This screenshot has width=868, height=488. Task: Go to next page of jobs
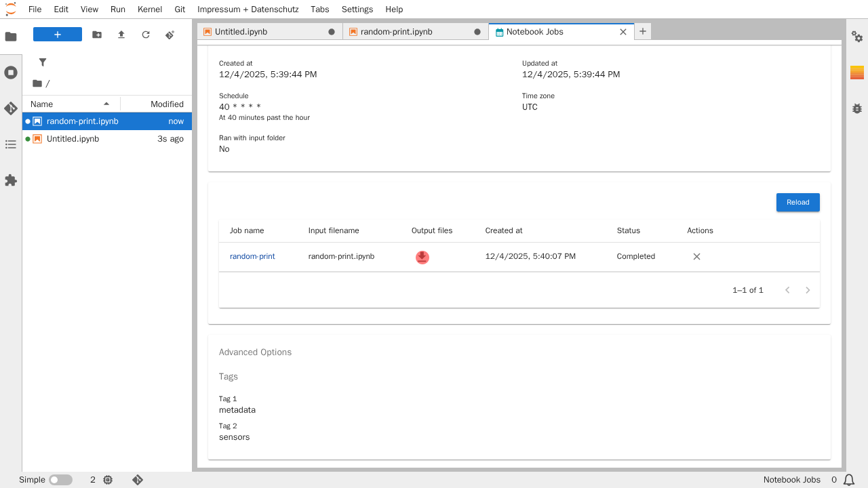pos(808,290)
